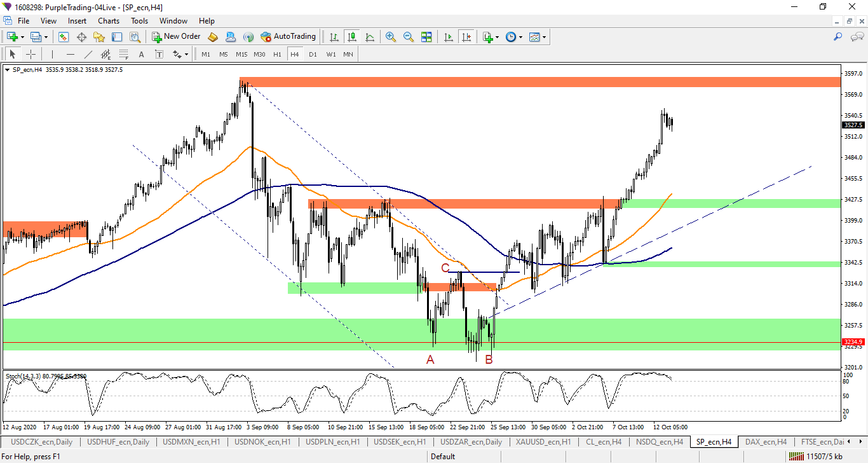Viewport: 868px width, 463px height.
Task: Select the Equidistant Channel tool
Action: pos(105,54)
